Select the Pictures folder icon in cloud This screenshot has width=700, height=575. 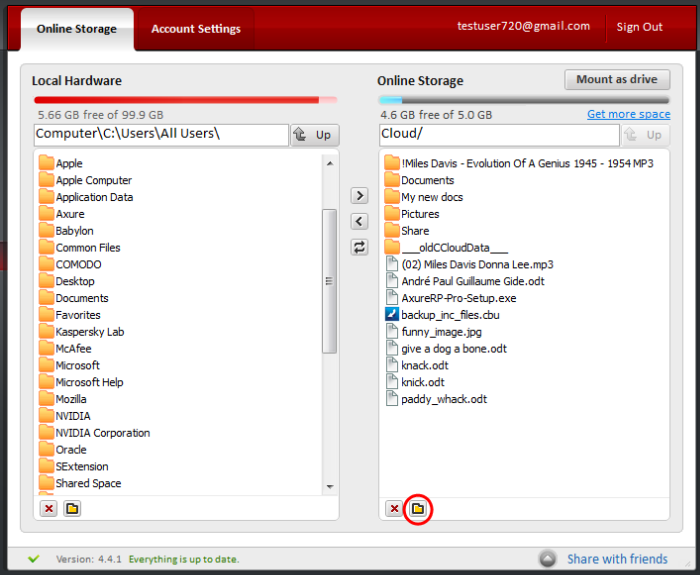(x=392, y=214)
